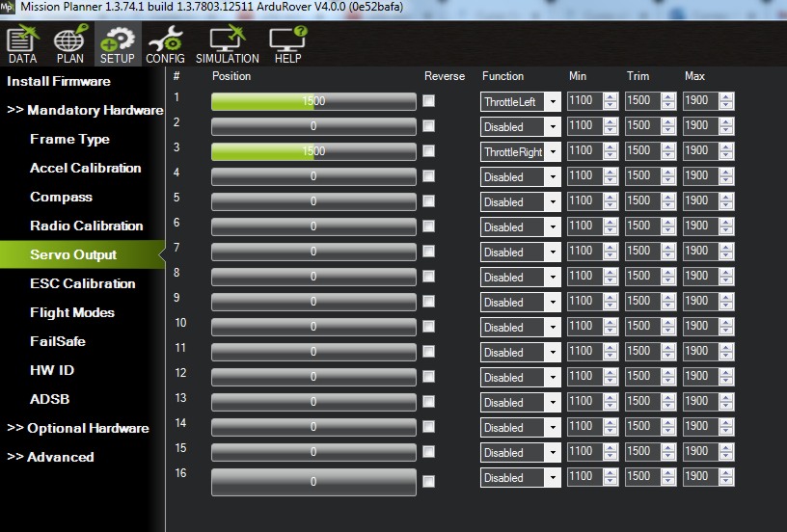The height and width of the screenshot is (532, 787).
Task: Click the Trim value field for servo 2
Action: (638, 125)
